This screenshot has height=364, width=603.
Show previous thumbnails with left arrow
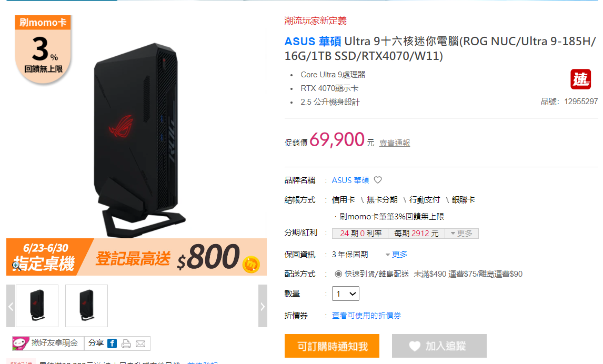coord(11,306)
